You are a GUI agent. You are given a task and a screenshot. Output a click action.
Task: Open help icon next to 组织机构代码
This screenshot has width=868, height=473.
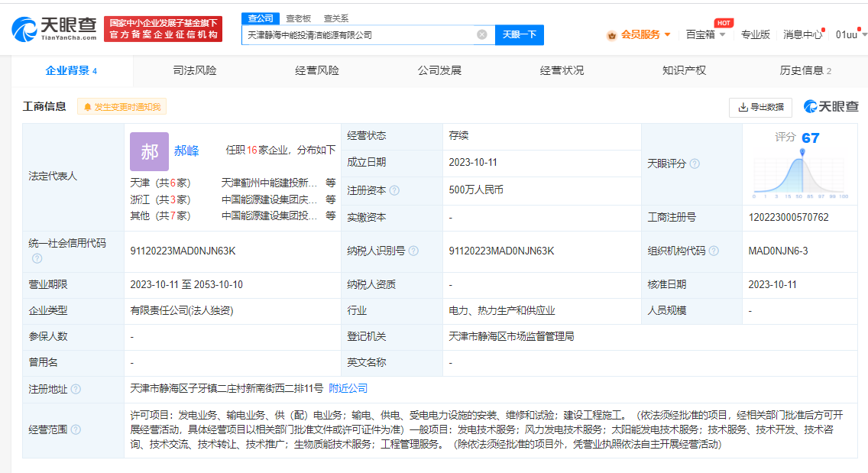point(714,251)
